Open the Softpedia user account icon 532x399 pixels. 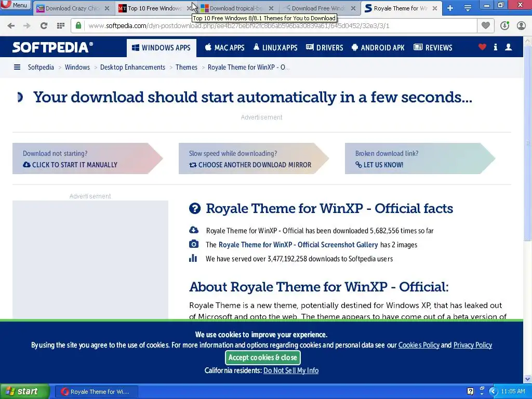(x=508, y=47)
